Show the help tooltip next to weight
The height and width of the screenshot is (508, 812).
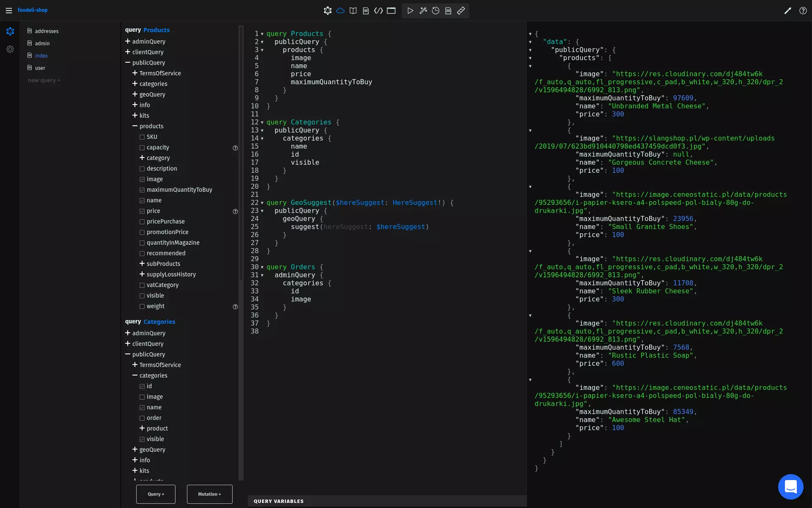(235, 306)
